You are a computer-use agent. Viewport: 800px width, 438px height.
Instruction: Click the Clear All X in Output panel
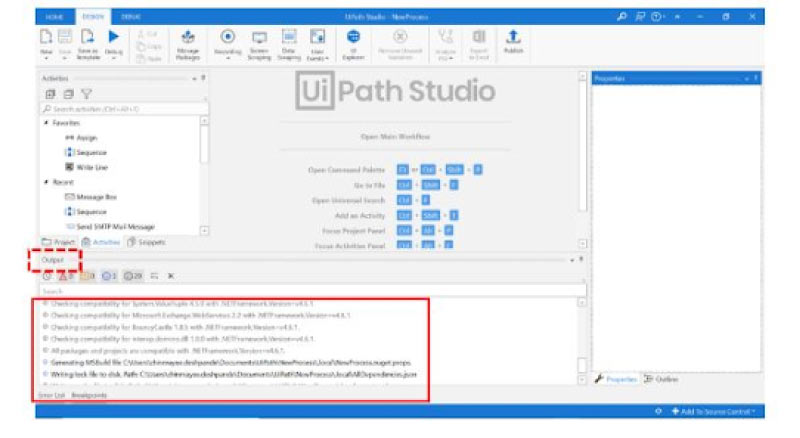pyautogui.click(x=171, y=276)
